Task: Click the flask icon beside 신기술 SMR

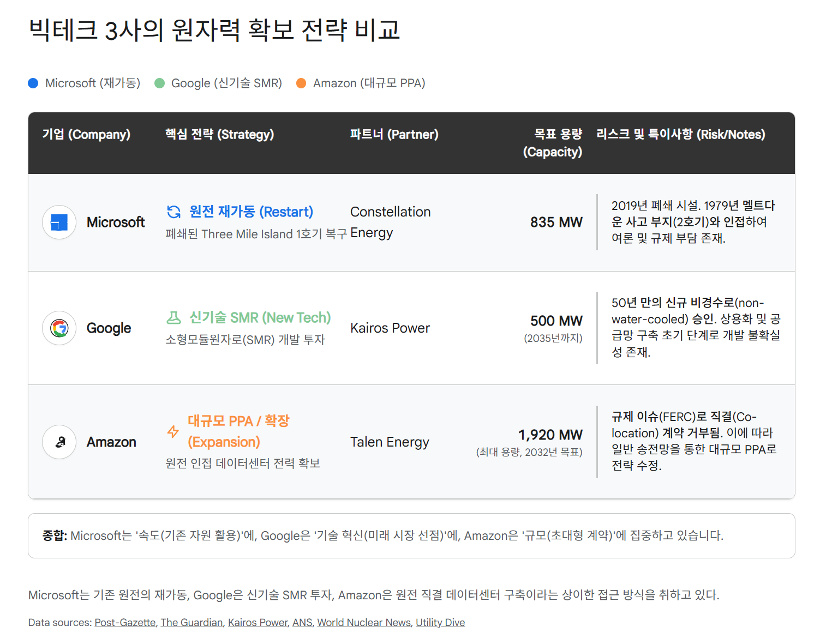Action: tap(173, 317)
